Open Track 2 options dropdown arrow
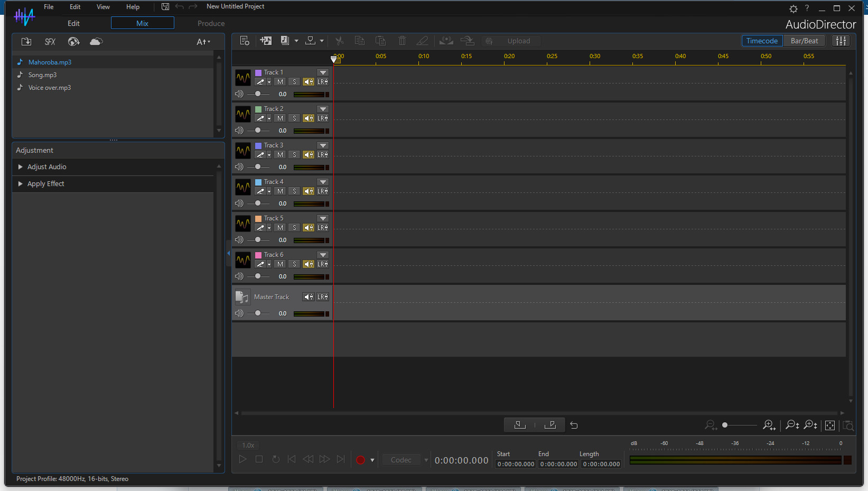This screenshot has width=868, height=491. pyautogui.click(x=323, y=109)
